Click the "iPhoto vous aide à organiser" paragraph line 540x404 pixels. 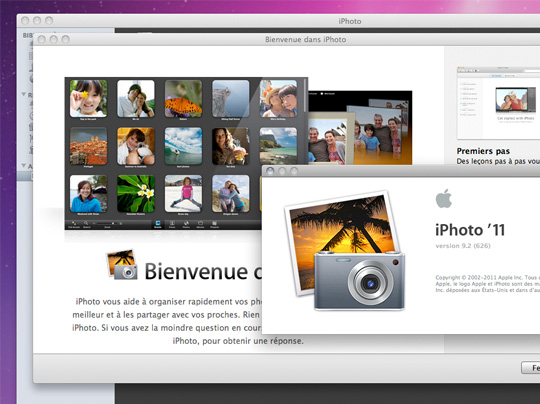[168, 302]
